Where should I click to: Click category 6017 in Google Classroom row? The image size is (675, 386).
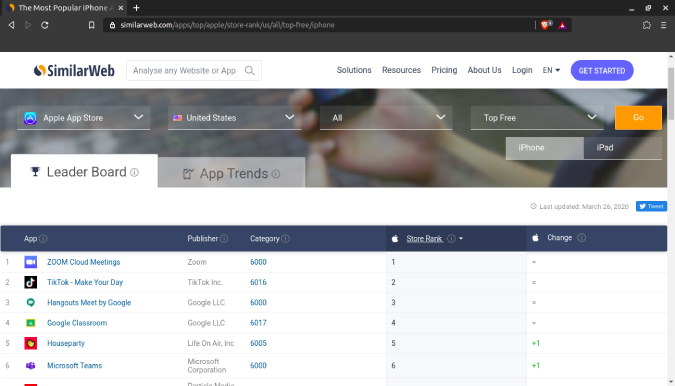(x=258, y=323)
